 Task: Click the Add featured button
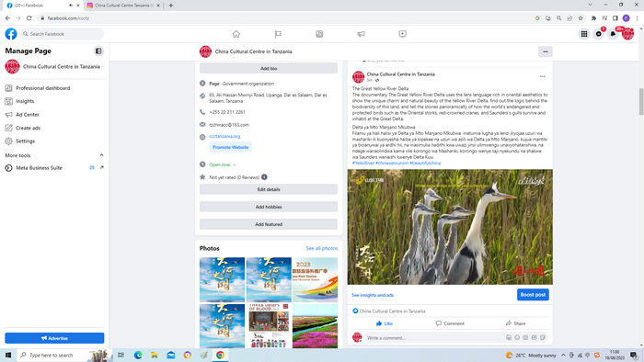269,224
